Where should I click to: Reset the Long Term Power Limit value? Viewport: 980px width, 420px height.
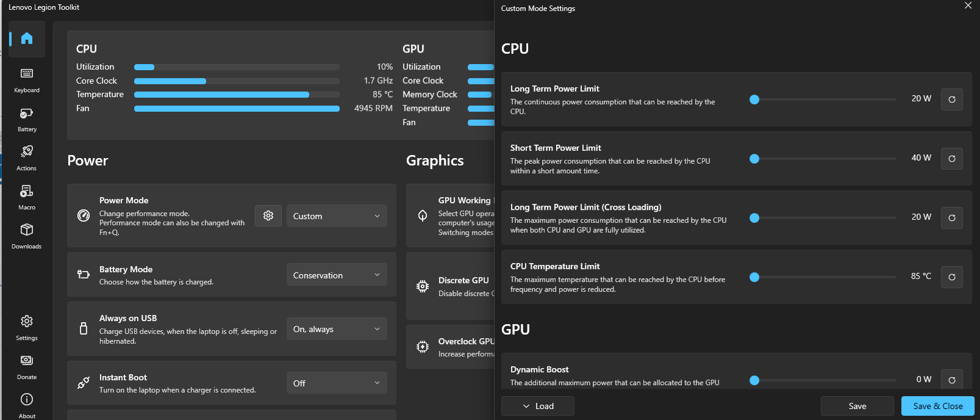pyautogui.click(x=951, y=100)
